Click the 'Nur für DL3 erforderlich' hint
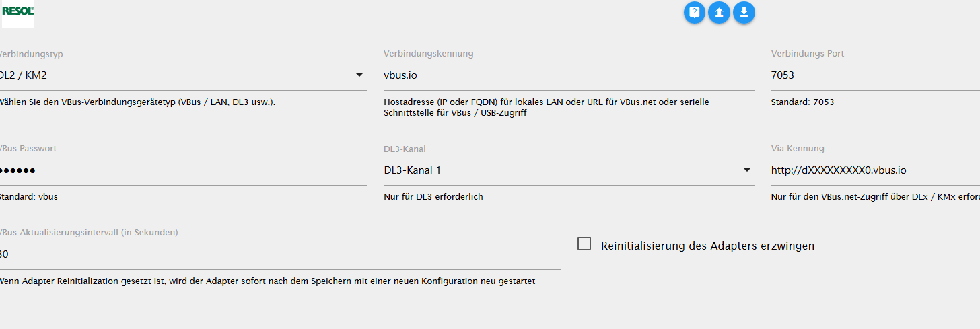The image size is (980, 329). pos(433,197)
